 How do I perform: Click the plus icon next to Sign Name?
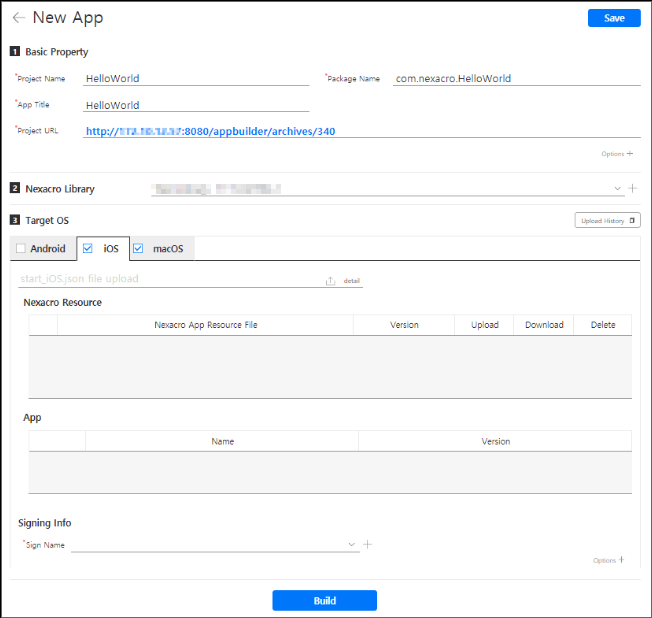[367, 545]
